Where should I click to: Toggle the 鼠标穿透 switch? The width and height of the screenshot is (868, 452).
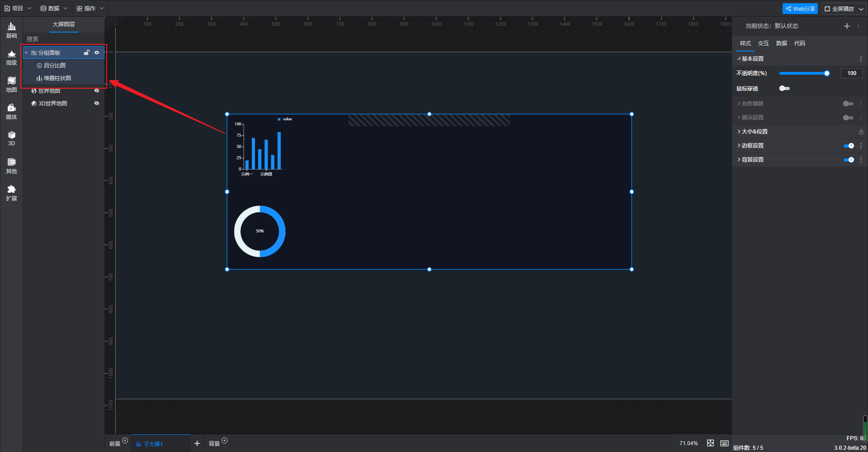(x=784, y=88)
